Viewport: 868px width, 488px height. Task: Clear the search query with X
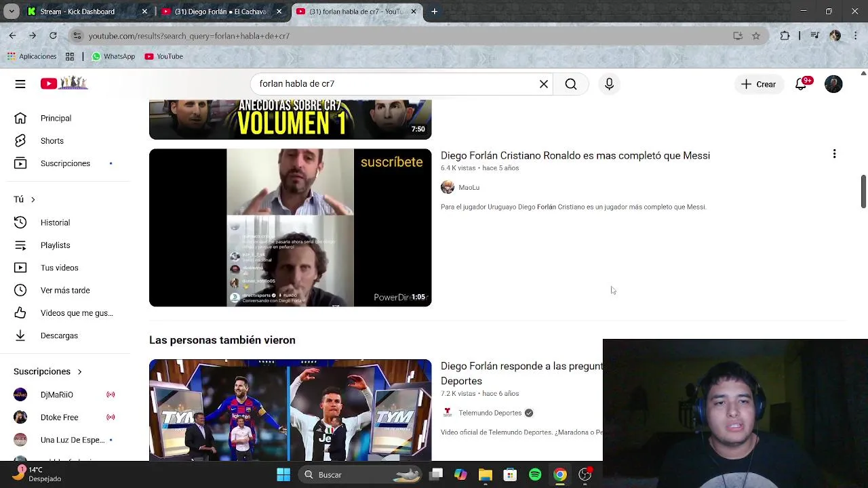pos(544,84)
